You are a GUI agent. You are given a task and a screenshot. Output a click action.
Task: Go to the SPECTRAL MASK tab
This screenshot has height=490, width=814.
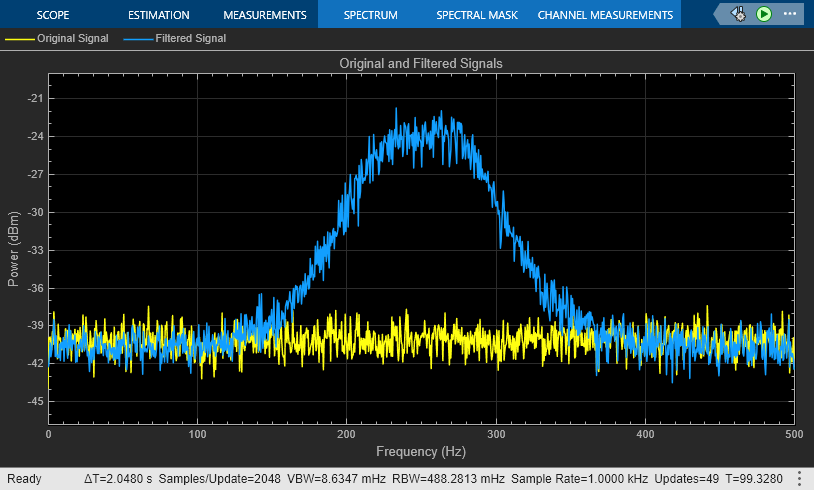tap(475, 15)
